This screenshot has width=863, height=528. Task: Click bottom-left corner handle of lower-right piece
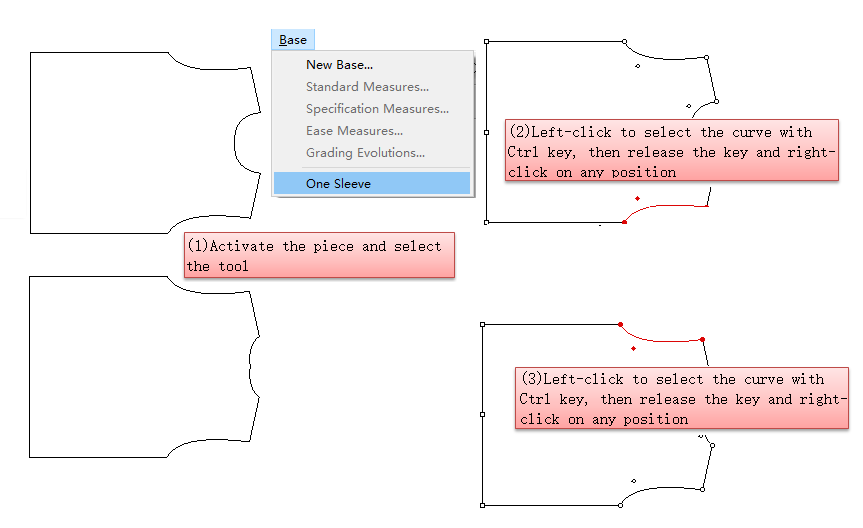coord(483,505)
